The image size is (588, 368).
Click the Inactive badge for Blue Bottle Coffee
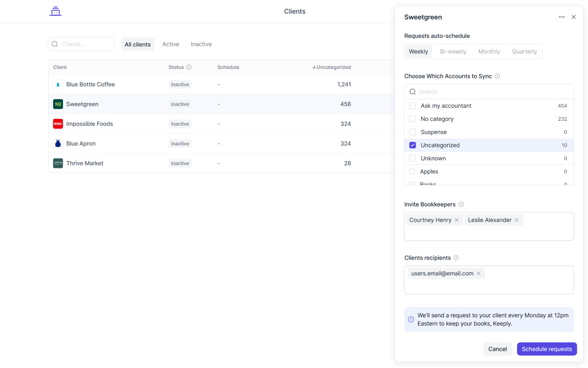pos(180,84)
